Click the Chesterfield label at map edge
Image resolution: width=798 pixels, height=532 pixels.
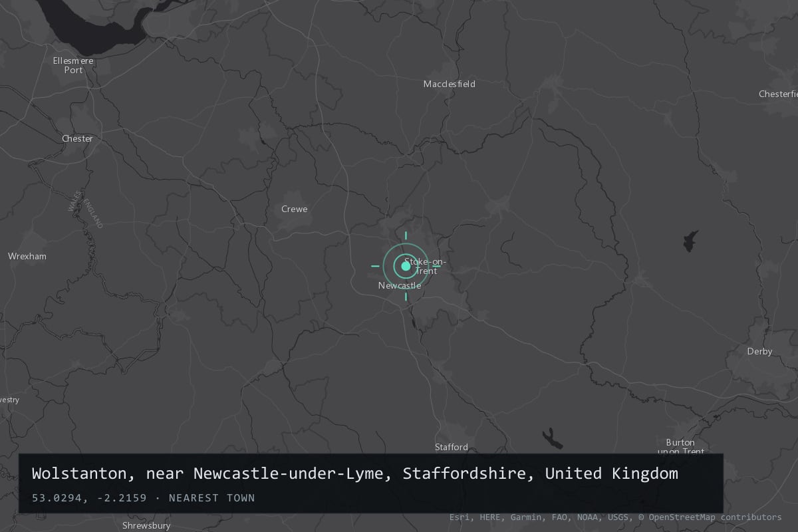click(x=778, y=94)
